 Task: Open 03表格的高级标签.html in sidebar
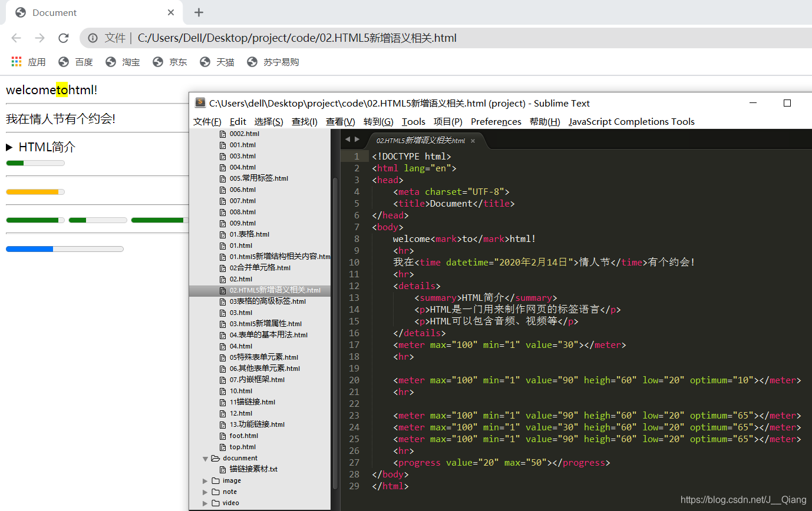point(268,301)
